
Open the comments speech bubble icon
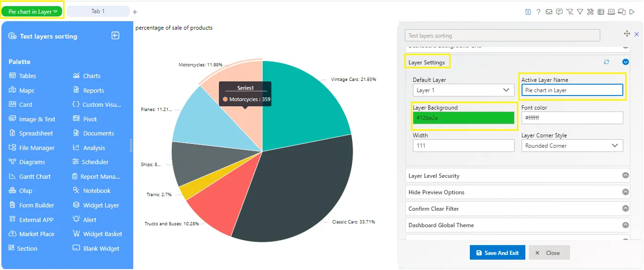coord(559,12)
